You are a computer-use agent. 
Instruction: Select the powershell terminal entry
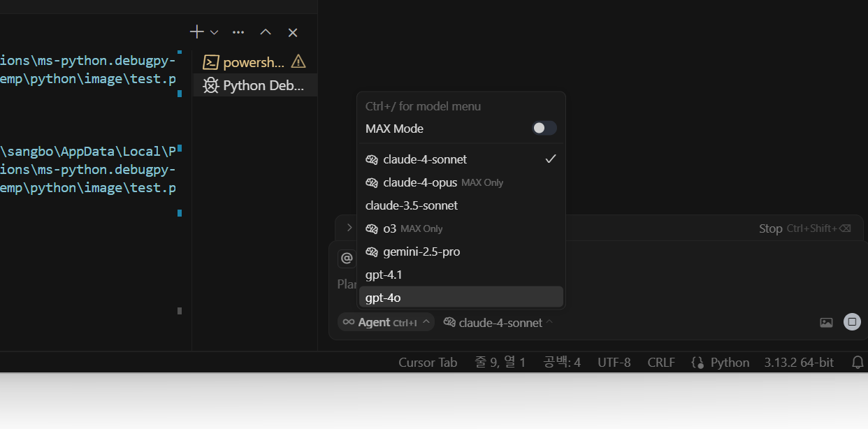tap(255, 62)
